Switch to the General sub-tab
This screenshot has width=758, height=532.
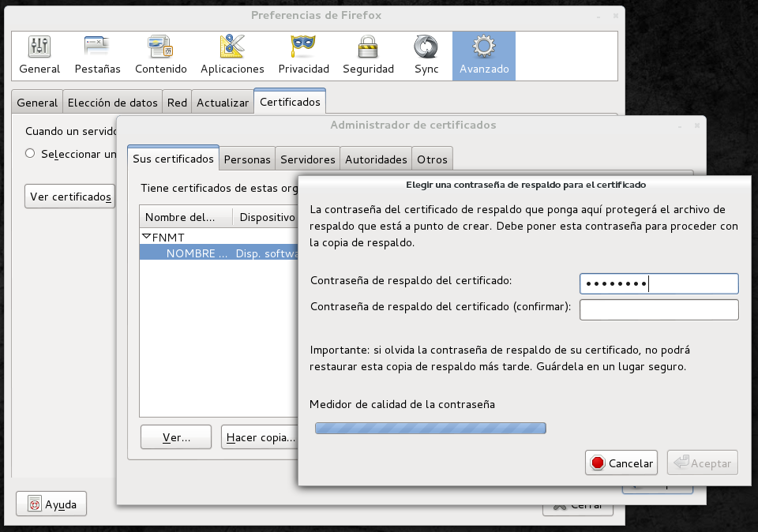click(x=37, y=103)
